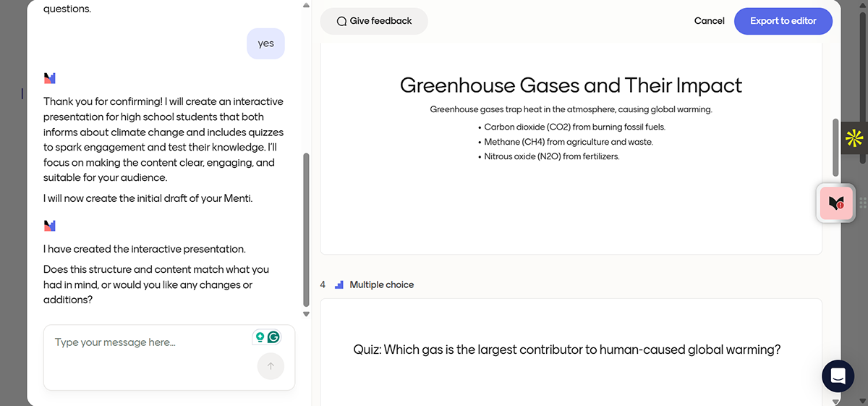
Task: Click the green lightbulb suggestion icon
Action: pos(259,337)
